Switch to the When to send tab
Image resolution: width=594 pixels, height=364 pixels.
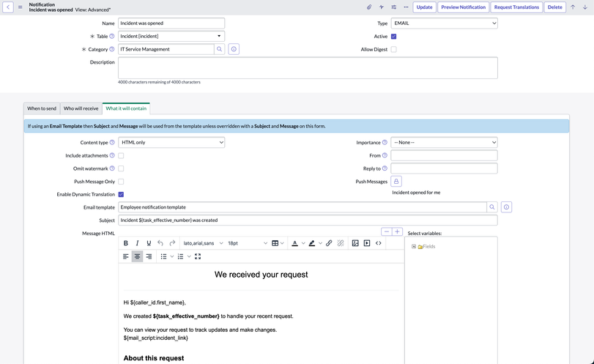[x=42, y=108]
